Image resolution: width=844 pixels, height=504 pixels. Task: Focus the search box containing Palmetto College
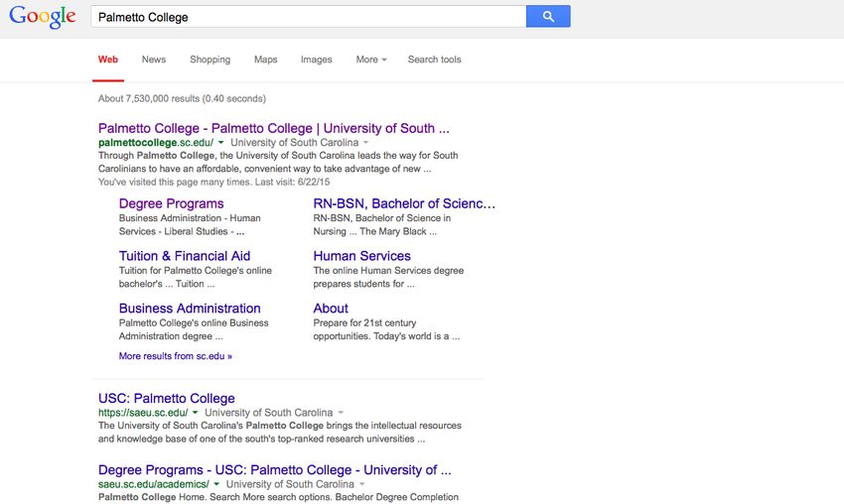pos(309,17)
